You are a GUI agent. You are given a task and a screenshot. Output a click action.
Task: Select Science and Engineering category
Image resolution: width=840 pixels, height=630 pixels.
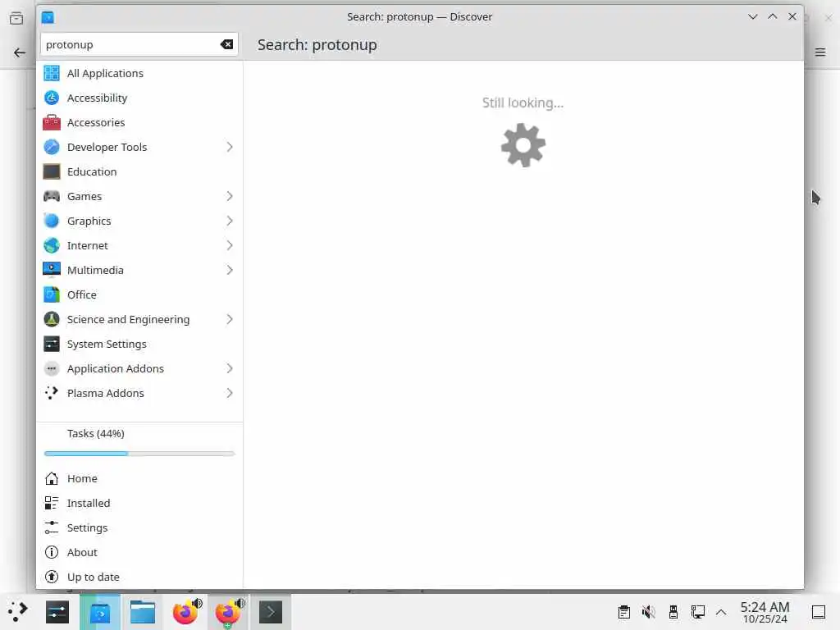tap(139, 320)
